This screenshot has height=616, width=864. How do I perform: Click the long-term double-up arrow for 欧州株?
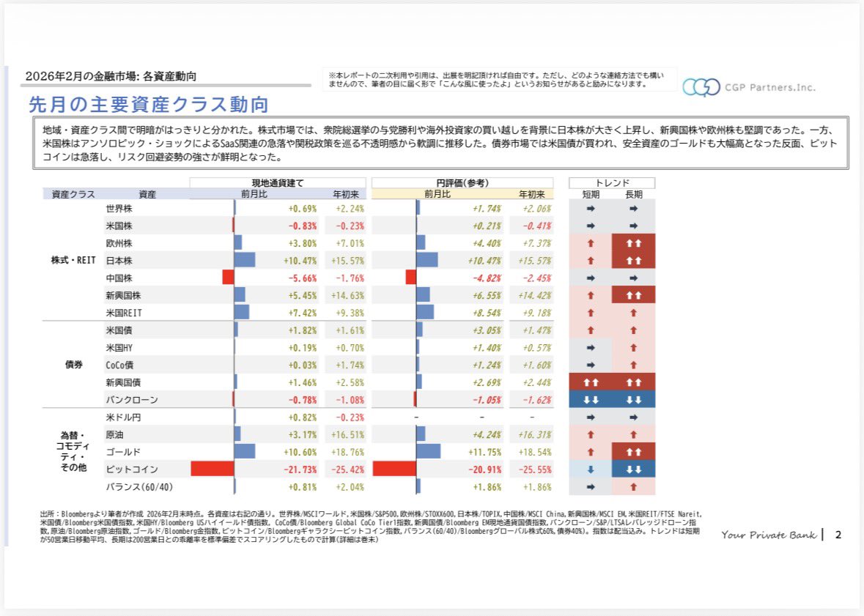click(x=633, y=243)
